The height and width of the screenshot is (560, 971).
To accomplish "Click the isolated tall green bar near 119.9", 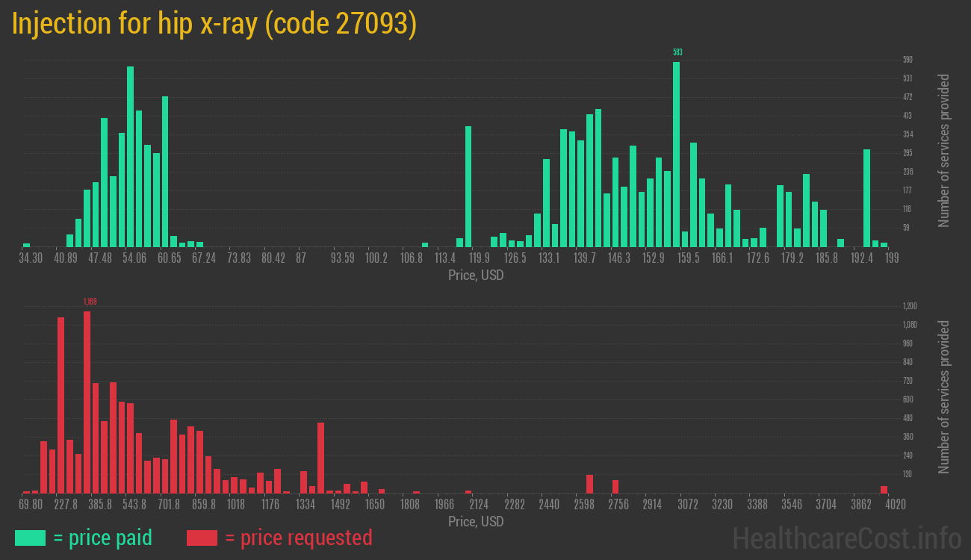I will [x=468, y=186].
